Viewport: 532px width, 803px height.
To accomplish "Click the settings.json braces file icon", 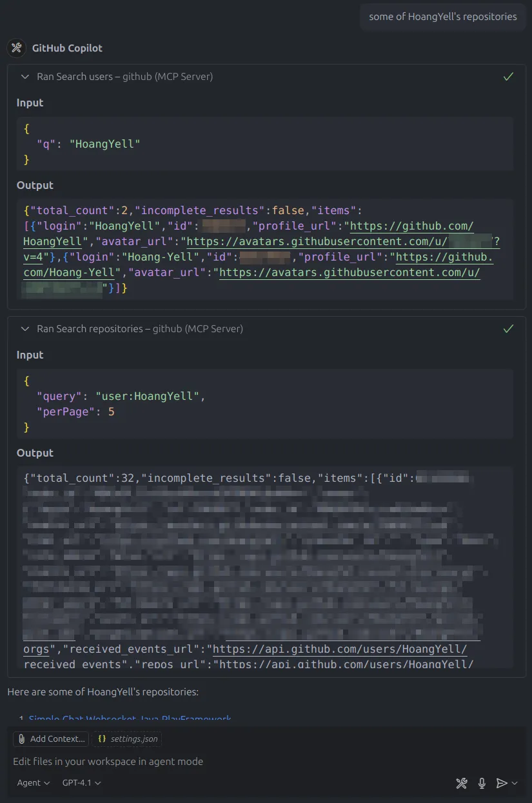I will (102, 739).
